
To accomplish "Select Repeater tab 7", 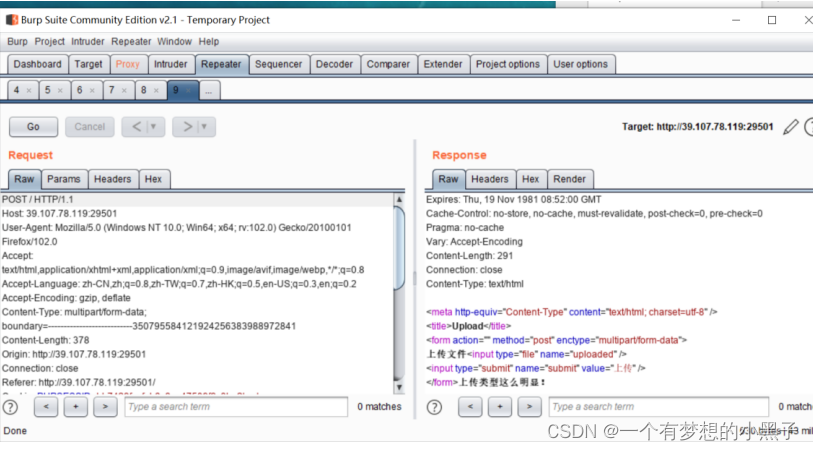I will (111, 91).
